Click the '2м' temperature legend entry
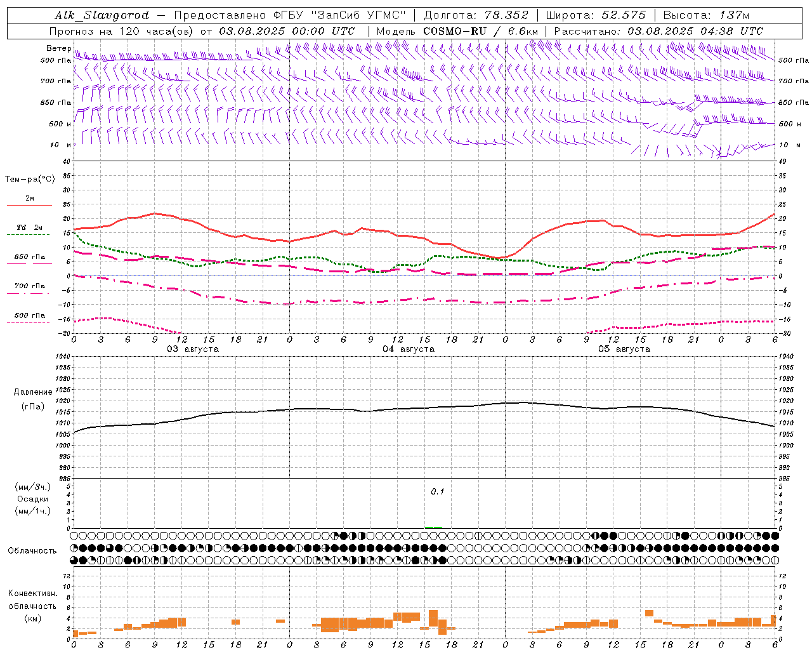Viewport: 812px width, 650px height. click(30, 198)
